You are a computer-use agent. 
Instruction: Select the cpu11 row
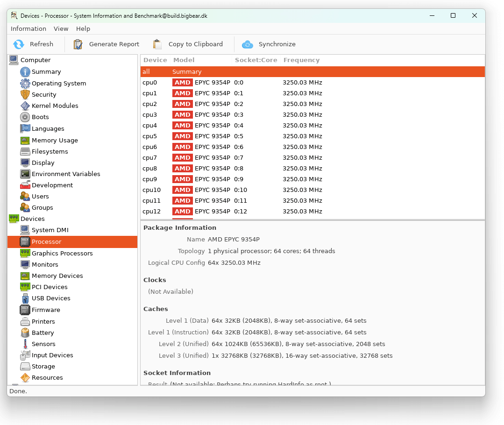(x=312, y=201)
